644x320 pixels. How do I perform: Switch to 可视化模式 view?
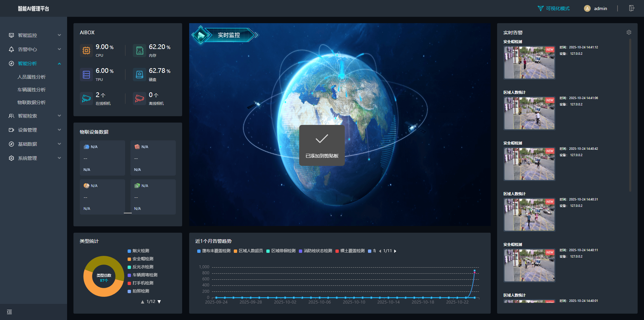coord(554,8)
